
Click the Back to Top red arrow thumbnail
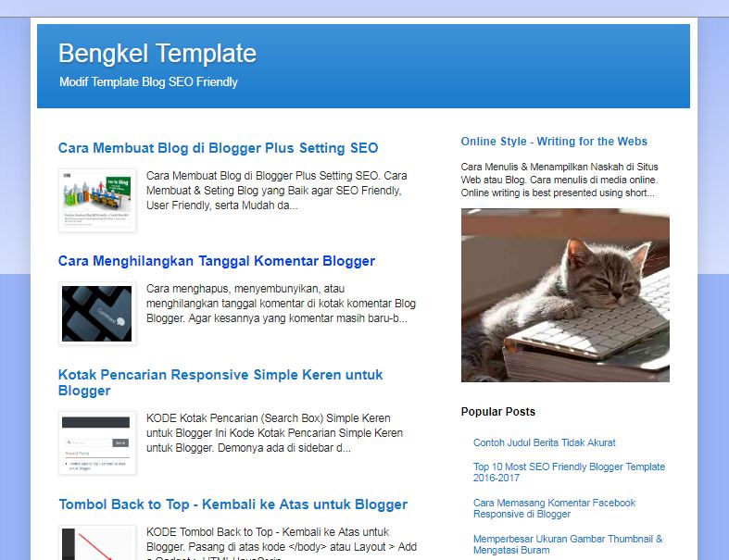coord(97,542)
